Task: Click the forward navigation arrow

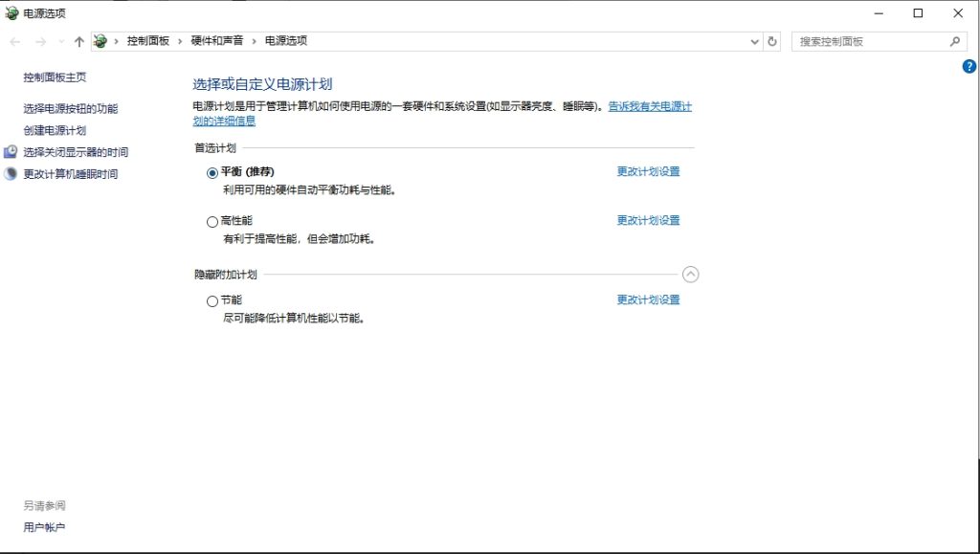Action: coord(40,42)
